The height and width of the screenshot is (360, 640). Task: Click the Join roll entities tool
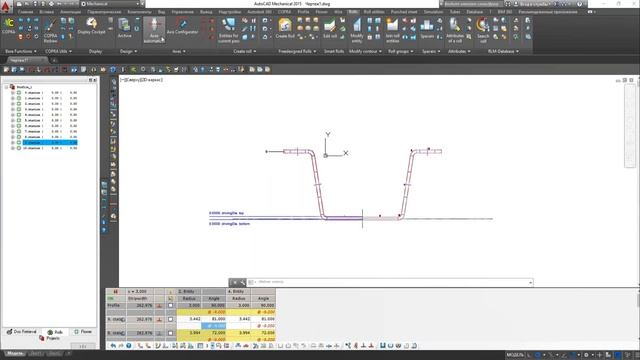[x=392, y=31]
